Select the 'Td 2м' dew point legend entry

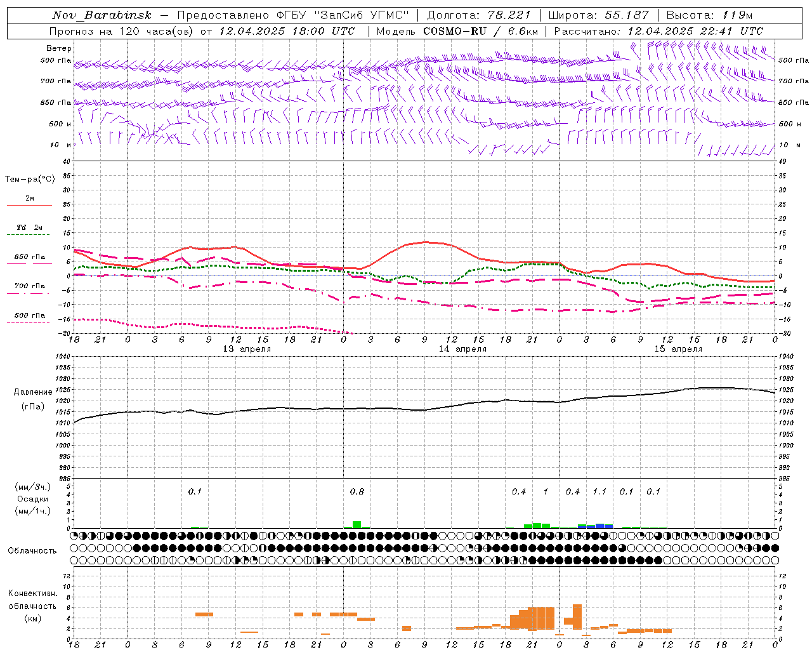pyautogui.click(x=30, y=227)
